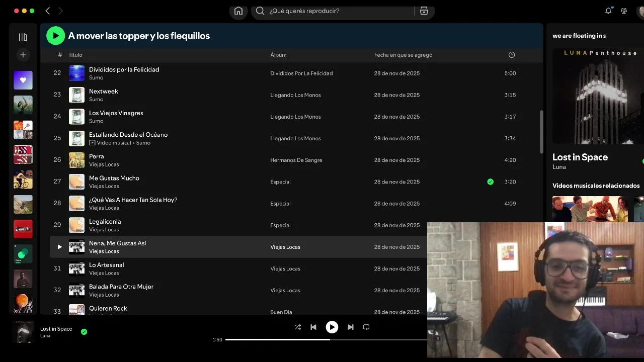The image size is (644, 362).
Task: Open 'Hermanos De Sangre' album link
Action: click(x=296, y=160)
